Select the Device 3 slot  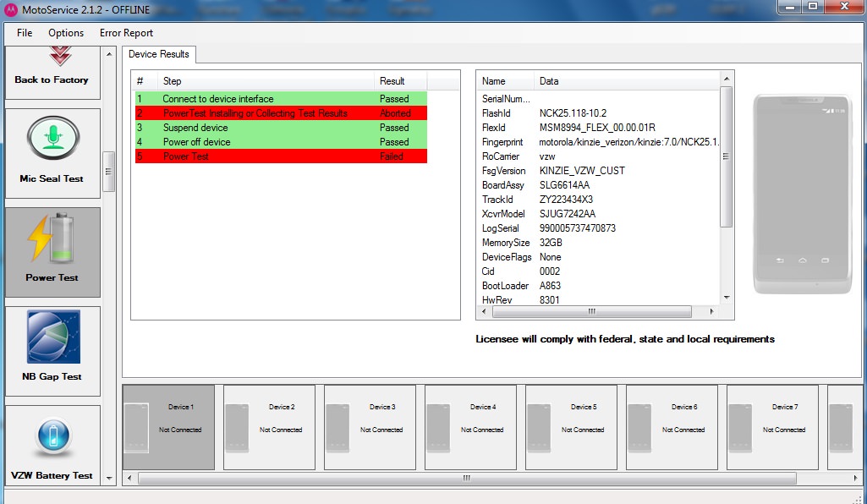(370, 428)
